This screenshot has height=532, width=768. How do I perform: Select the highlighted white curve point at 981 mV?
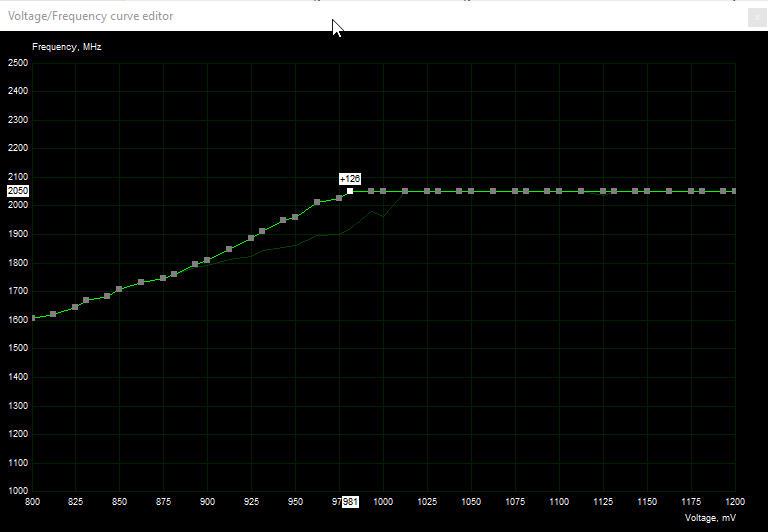350,191
